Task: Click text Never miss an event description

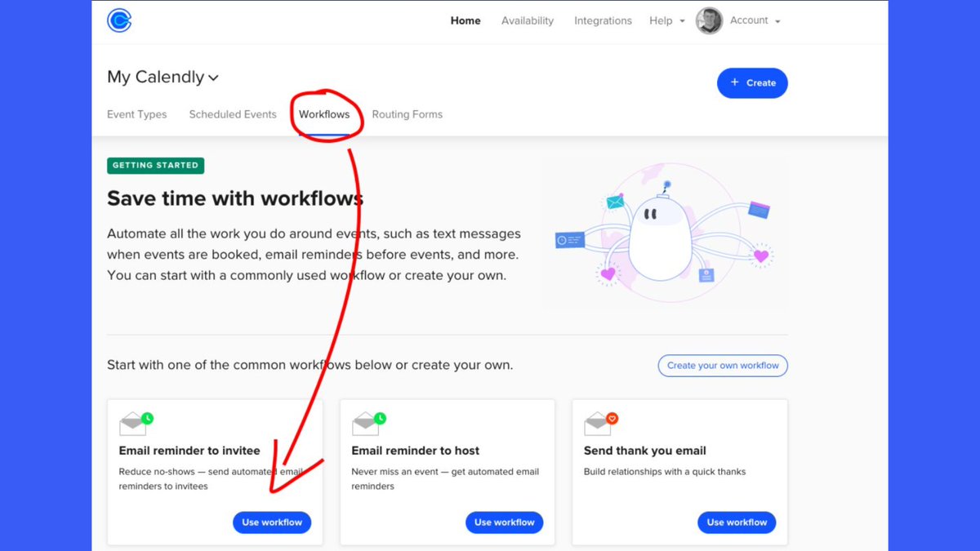Action: point(445,479)
